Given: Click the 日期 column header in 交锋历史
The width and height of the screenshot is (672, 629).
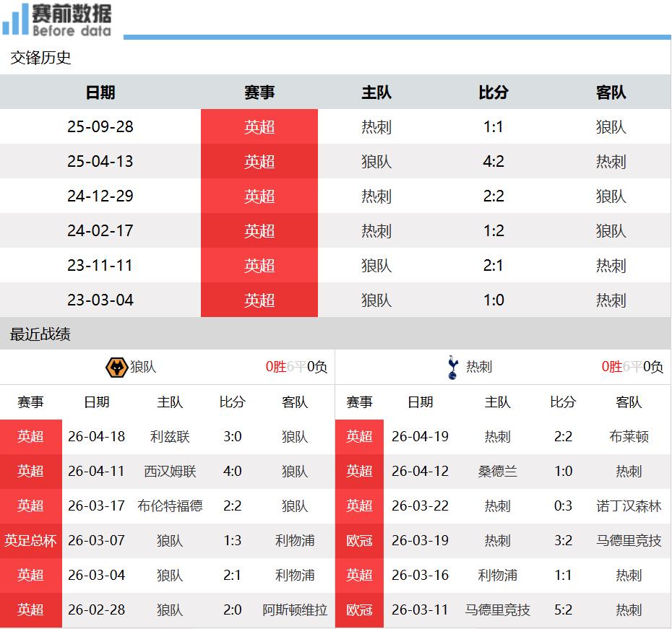Looking at the screenshot, I should click(x=100, y=92).
